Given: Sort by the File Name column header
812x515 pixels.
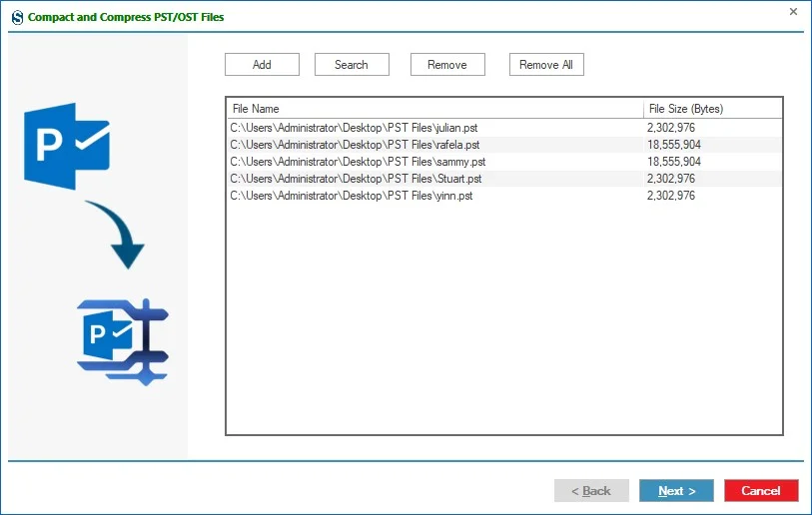Looking at the screenshot, I should coord(435,109).
